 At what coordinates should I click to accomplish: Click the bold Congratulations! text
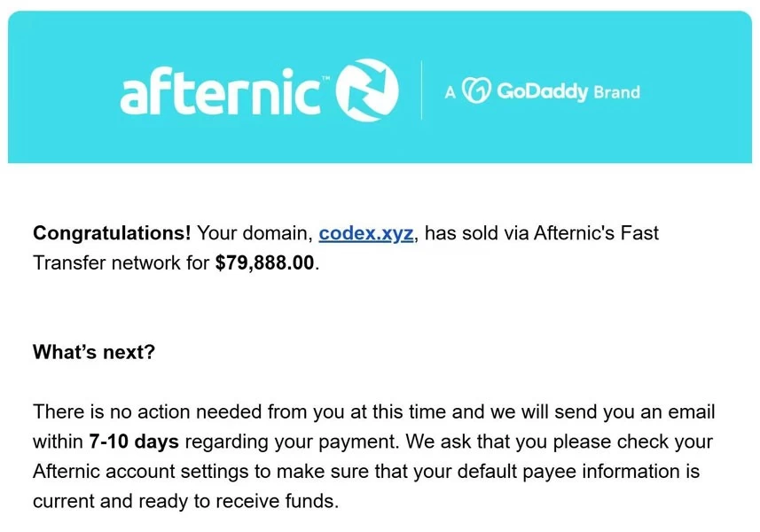coord(112,233)
